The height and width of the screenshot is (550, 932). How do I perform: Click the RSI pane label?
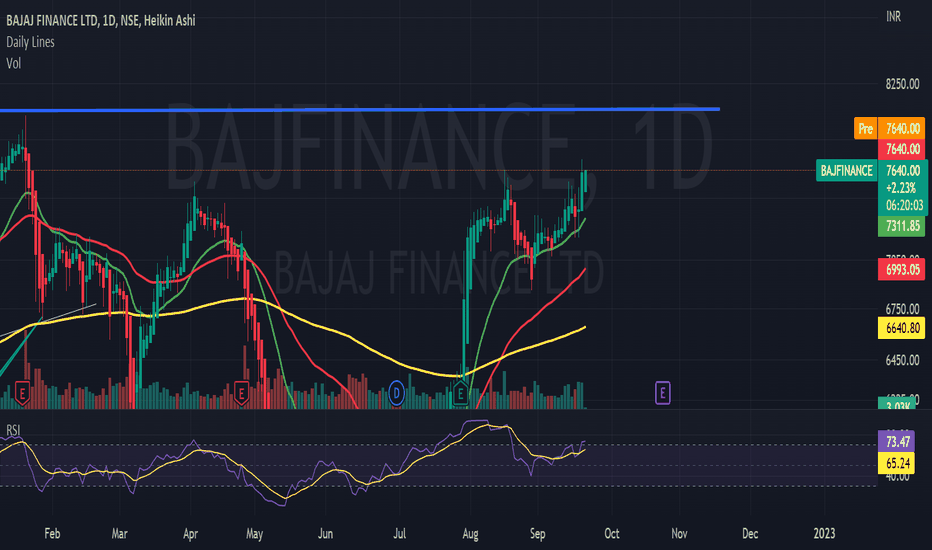[x=13, y=430]
